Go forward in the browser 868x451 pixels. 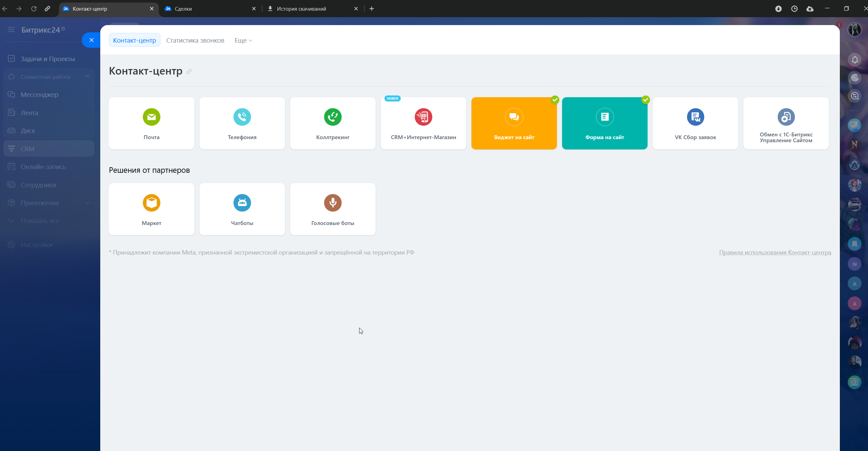click(x=19, y=9)
